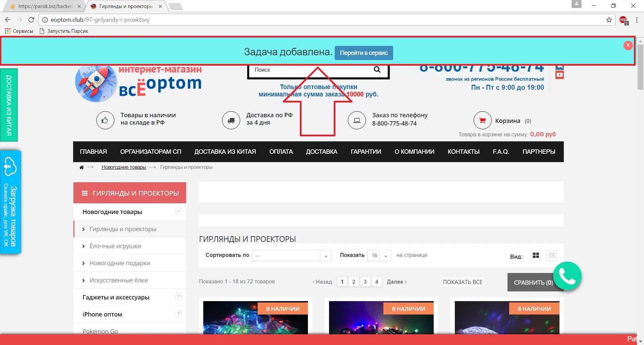Open the 'Корзина' cart link
Viewport: 644px width, 345px height.
coord(507,121)
